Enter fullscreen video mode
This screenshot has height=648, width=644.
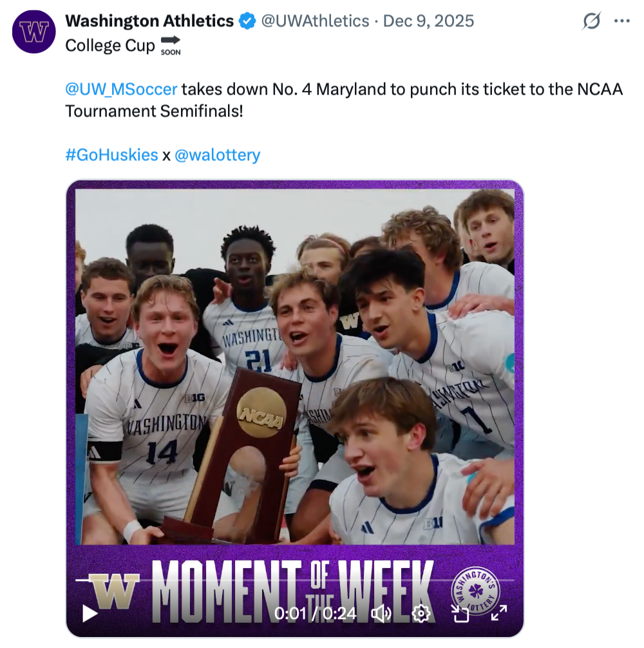pyautogui.click(x=499, y=613)
